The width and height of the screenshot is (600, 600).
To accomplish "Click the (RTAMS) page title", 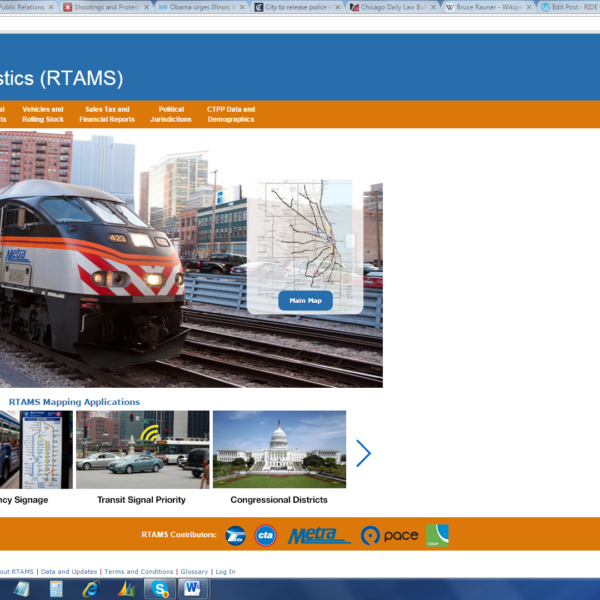I will click(82, 78).
